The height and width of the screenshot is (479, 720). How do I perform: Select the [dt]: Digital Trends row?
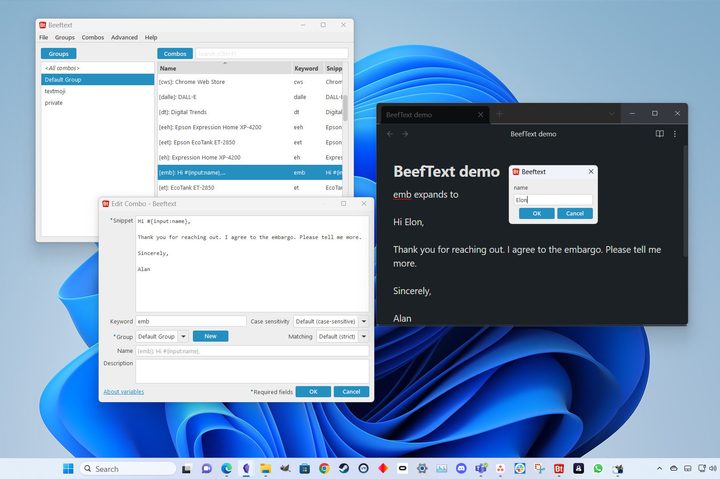250,112
